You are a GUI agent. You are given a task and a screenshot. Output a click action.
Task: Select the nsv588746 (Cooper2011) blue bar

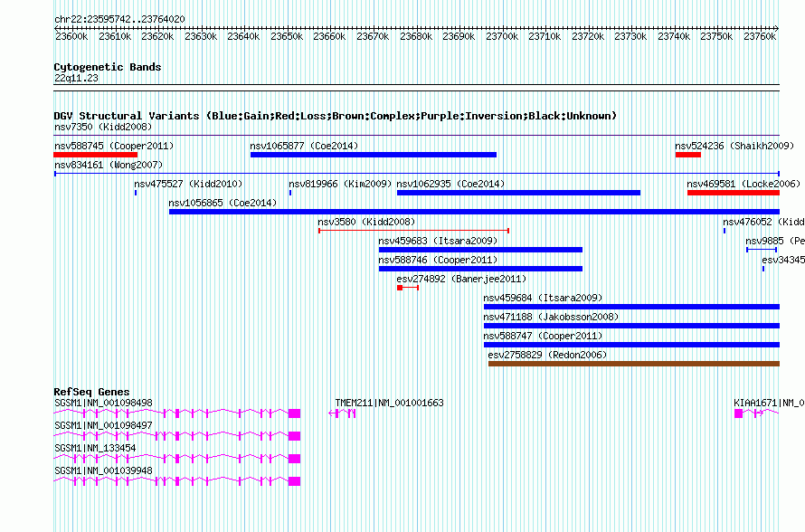[480, 269]
